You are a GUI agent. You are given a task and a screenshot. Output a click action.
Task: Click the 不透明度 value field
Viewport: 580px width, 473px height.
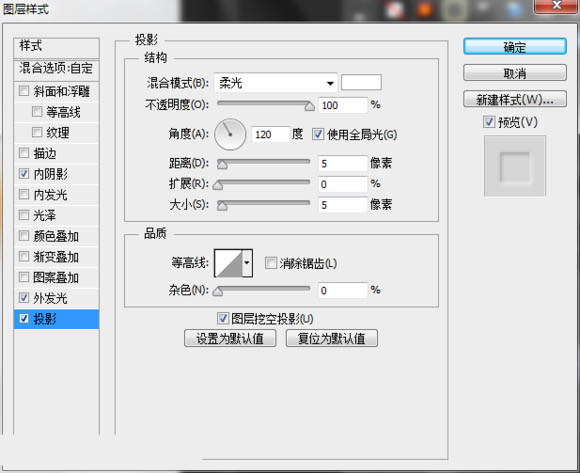(x=343, y=105)
